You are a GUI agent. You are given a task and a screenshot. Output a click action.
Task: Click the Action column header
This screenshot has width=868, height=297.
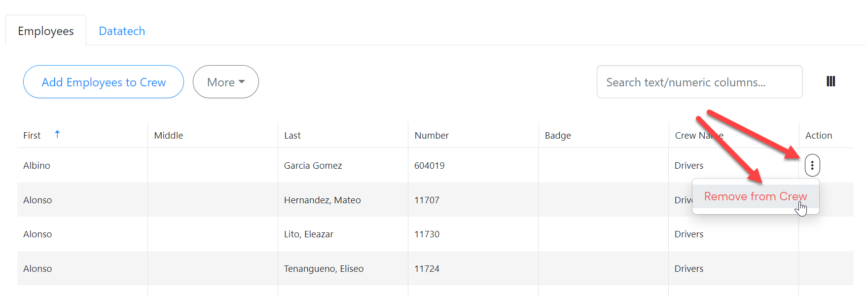tap(818, 136)
